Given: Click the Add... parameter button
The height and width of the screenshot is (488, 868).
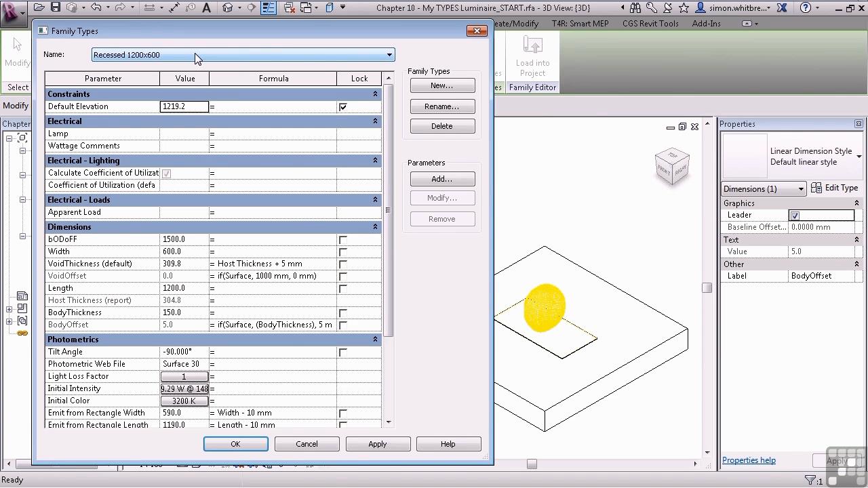Looking at the screenshot, I should (x=442, y=179).
